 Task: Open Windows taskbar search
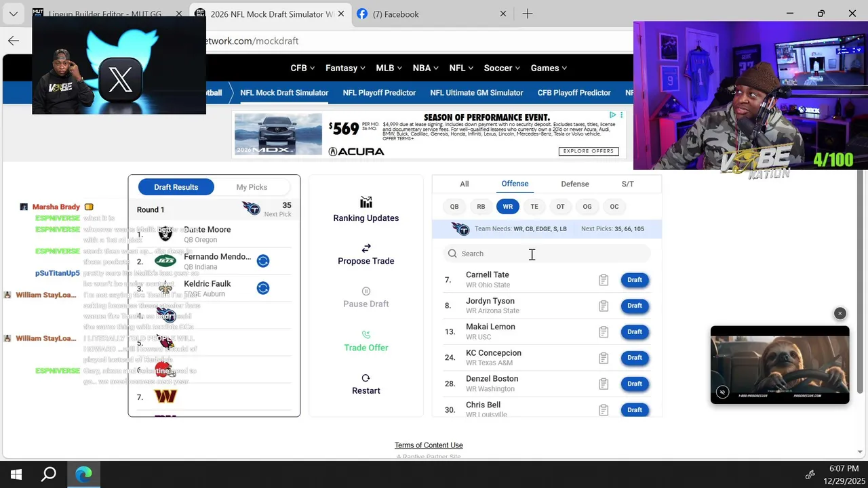[x=49, y=474]
